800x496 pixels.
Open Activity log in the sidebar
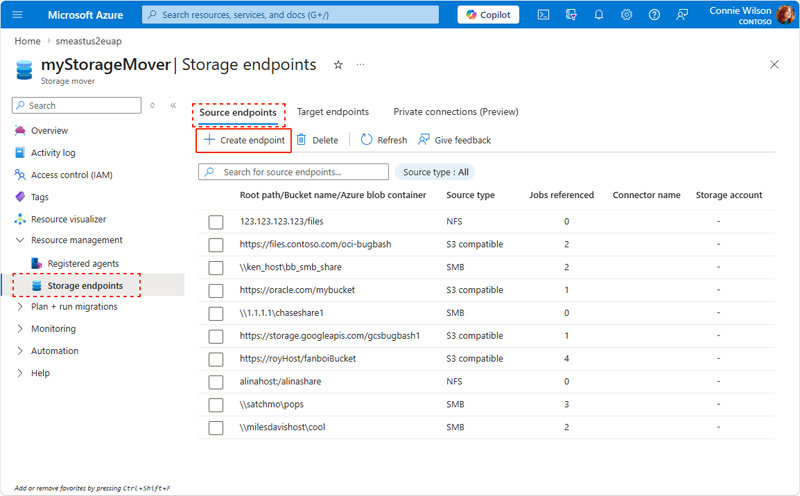[53, 153]
